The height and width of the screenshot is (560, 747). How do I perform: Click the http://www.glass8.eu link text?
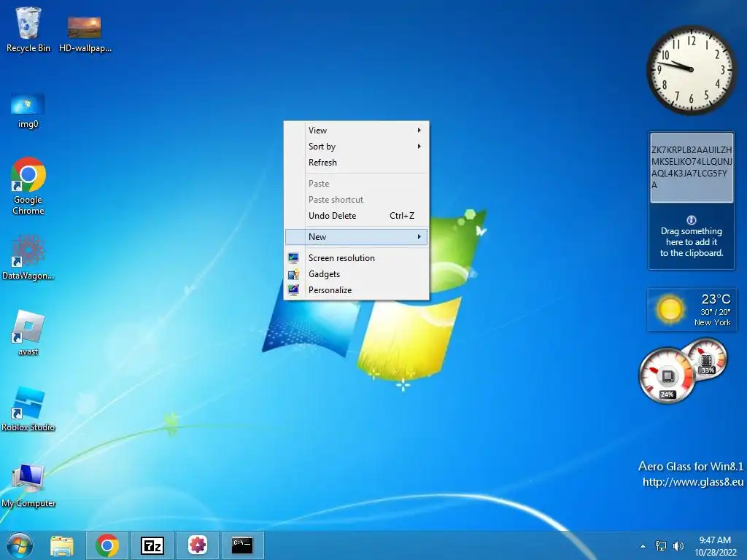pyautogui.click(x=693, y=482)
